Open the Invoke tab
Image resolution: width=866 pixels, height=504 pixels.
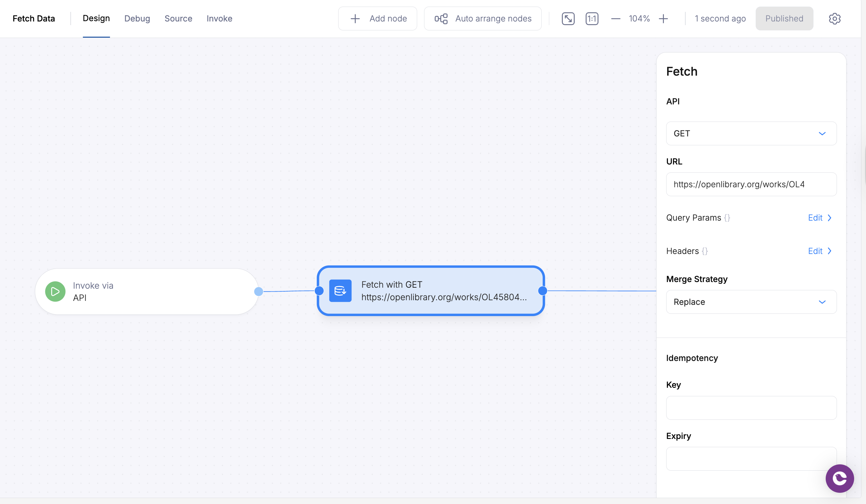[x=220, y=18]
